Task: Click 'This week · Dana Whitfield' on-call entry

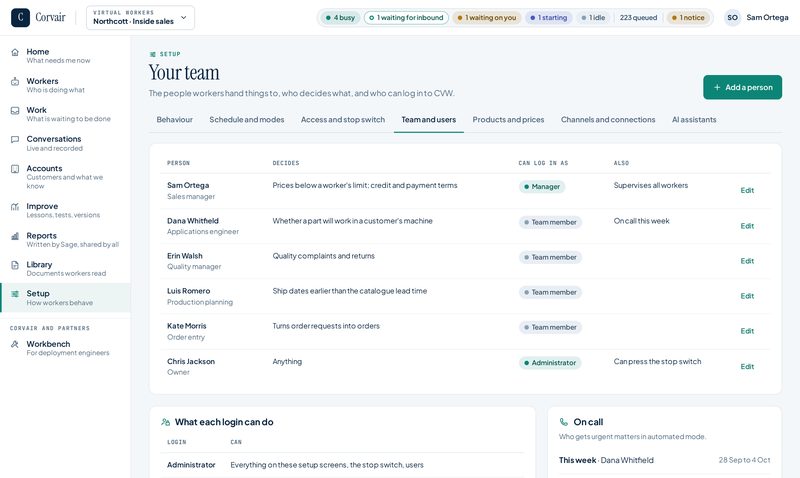Action: [x=606, y=460]
